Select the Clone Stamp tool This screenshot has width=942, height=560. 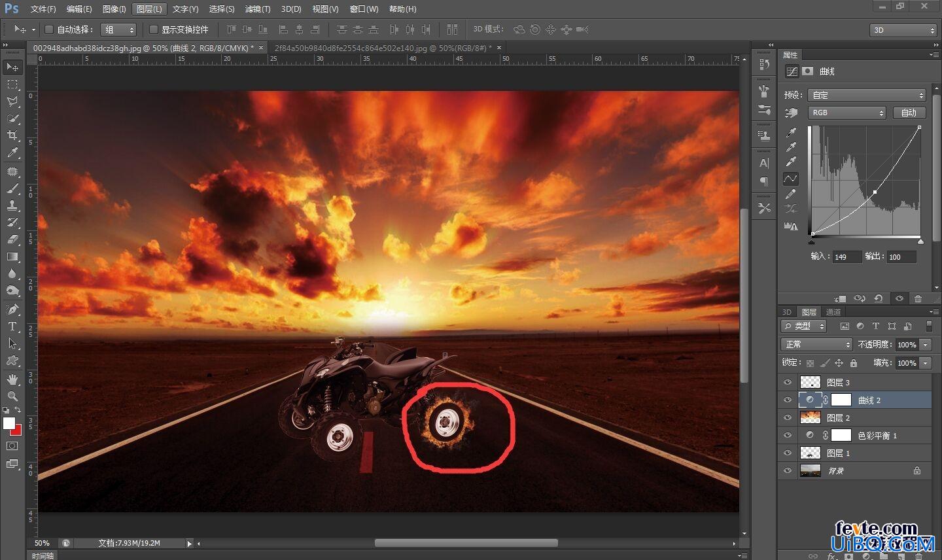click(x=12, y=205)
